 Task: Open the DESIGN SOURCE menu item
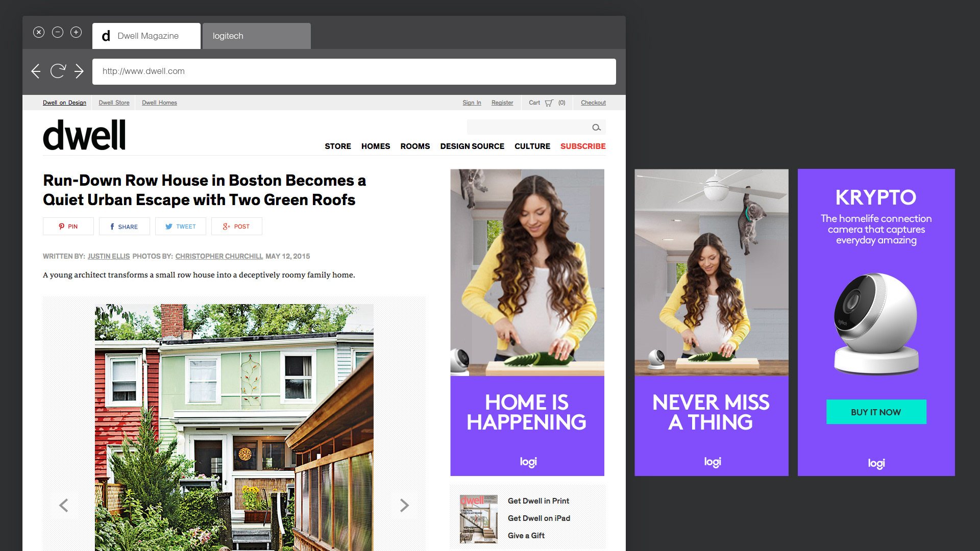pyautogui.click(x=472, y=146)
